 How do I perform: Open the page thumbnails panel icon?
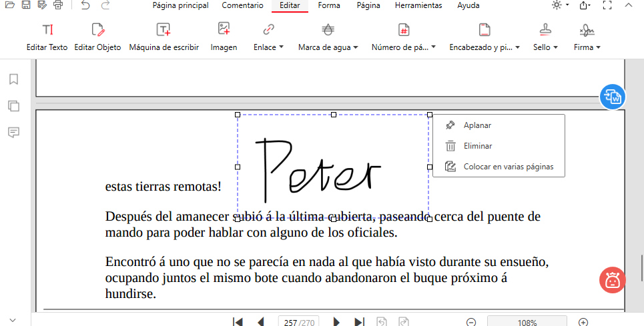coord(13,106)
